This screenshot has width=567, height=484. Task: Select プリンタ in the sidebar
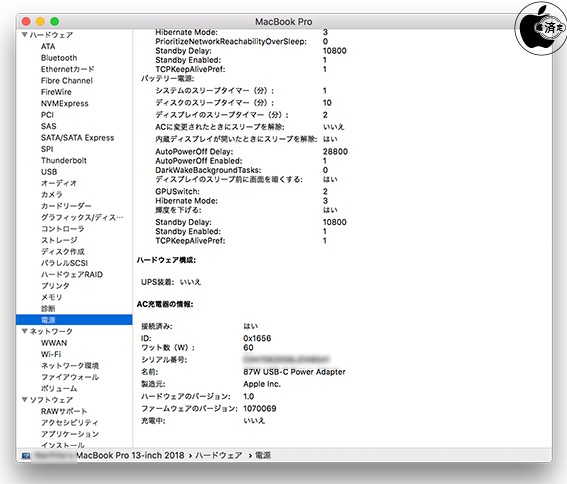(x=55, y=286)
